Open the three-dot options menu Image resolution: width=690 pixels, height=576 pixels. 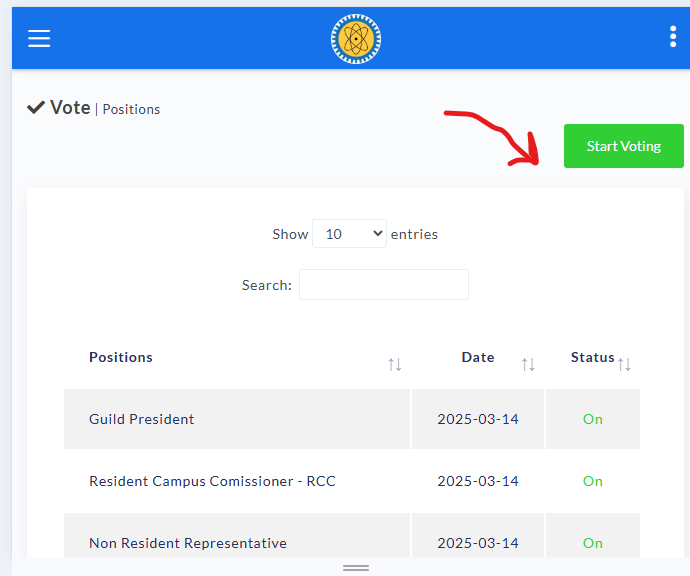point(672,38)
